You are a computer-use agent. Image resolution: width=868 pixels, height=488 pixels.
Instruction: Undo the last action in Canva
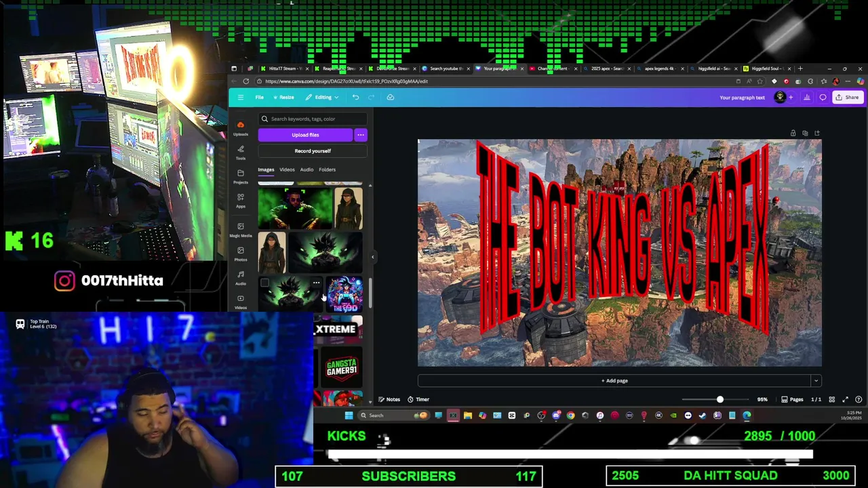point(355,98)
